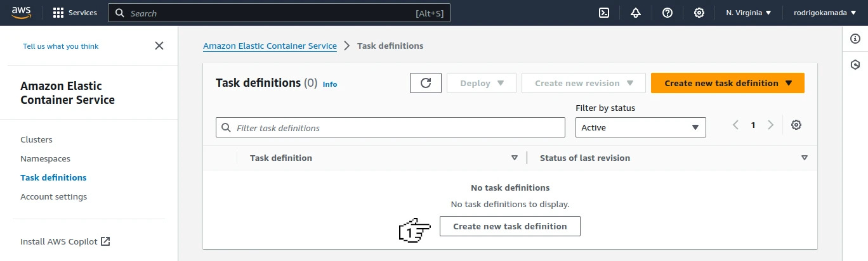This screenshot has width=868, height=261.
Task: Click the Task definitions breadcrumb text
Action: [x=390, y=46]
